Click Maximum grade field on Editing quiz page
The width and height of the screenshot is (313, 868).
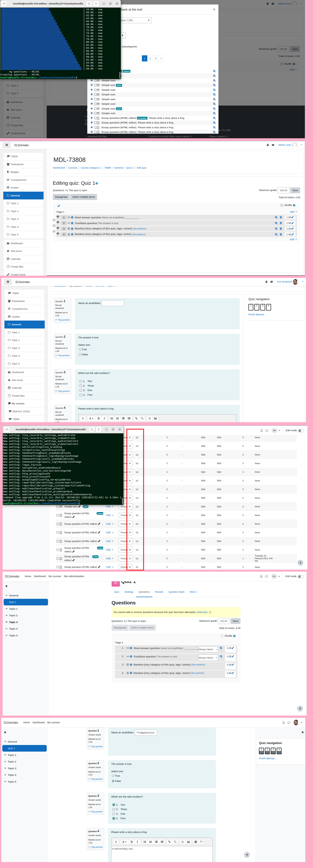click(283, 190)
